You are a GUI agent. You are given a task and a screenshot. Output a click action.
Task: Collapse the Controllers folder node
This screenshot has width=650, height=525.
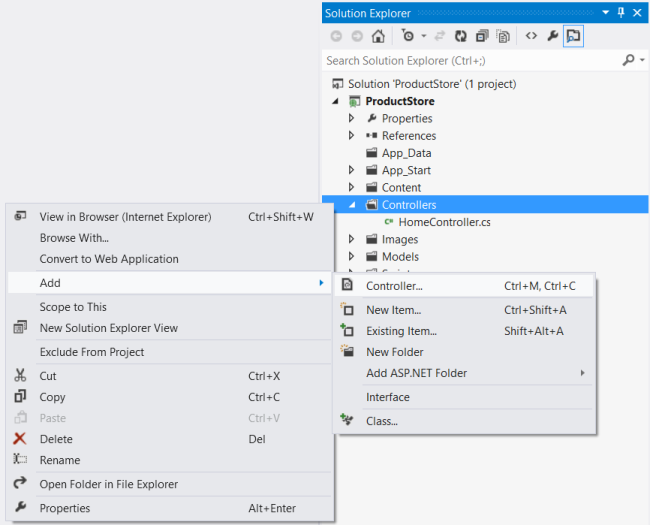[x=352, y=206]
